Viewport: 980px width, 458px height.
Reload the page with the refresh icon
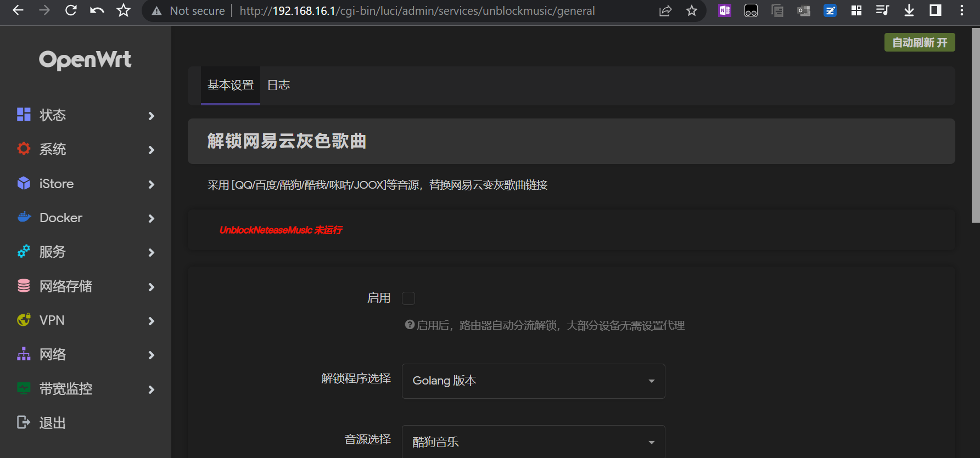pyautogui.click(x=71, y=10)
